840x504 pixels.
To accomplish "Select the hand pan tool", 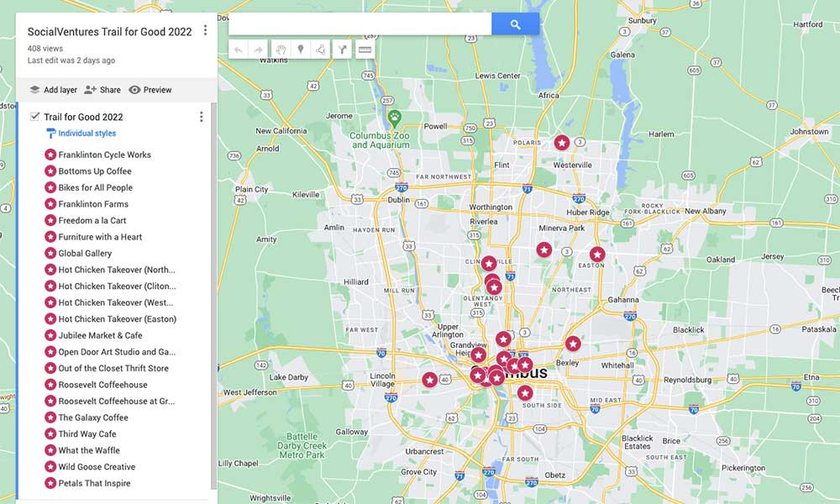I will [281, 50].
